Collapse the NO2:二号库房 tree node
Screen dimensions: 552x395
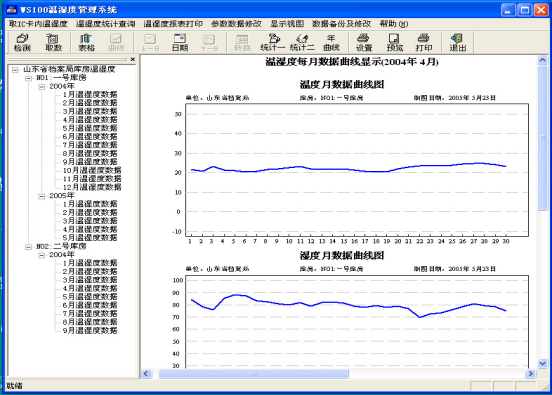(29, 247)
